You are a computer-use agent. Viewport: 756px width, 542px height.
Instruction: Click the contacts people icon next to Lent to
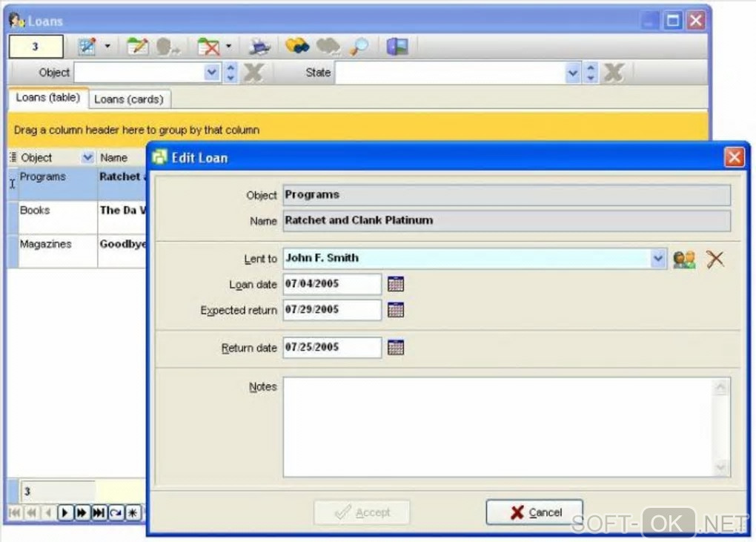684,260
